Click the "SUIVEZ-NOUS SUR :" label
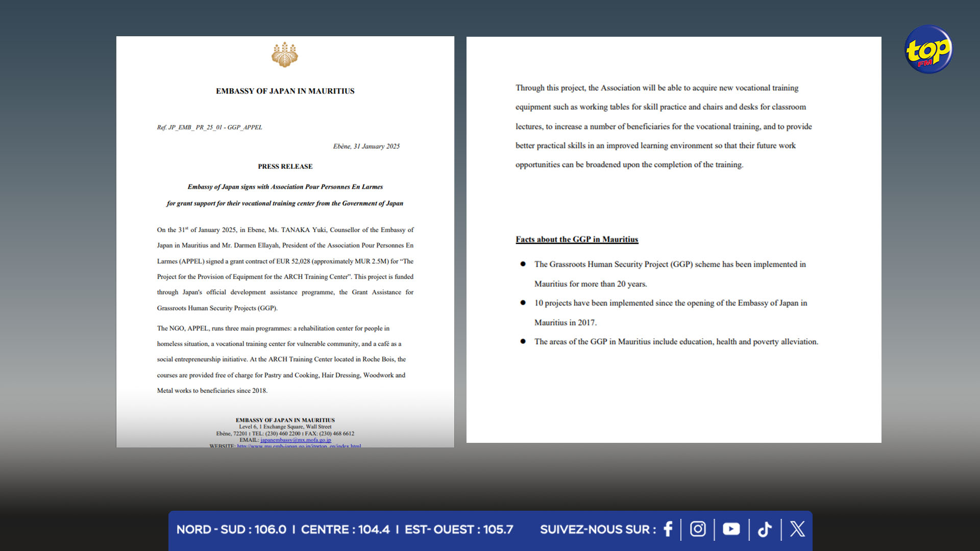The image size is (980, 551). coord(598,530)
